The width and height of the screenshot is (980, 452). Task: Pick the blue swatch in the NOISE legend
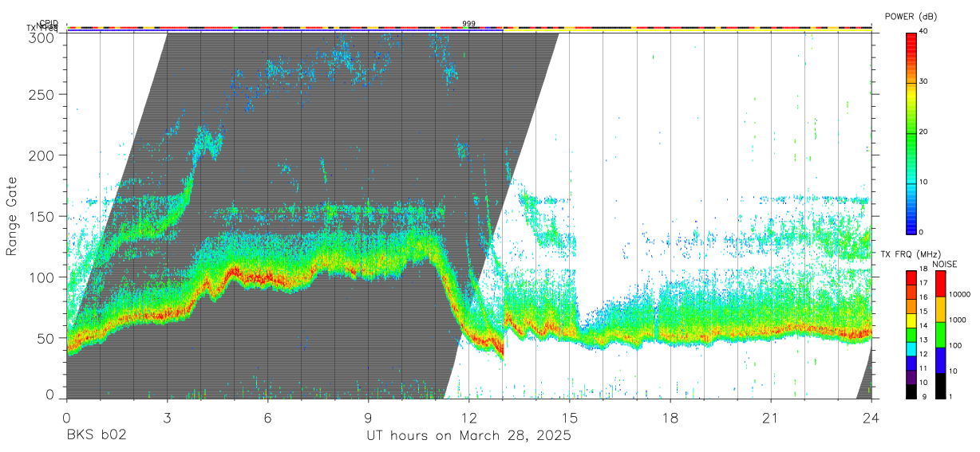(940, 360)
